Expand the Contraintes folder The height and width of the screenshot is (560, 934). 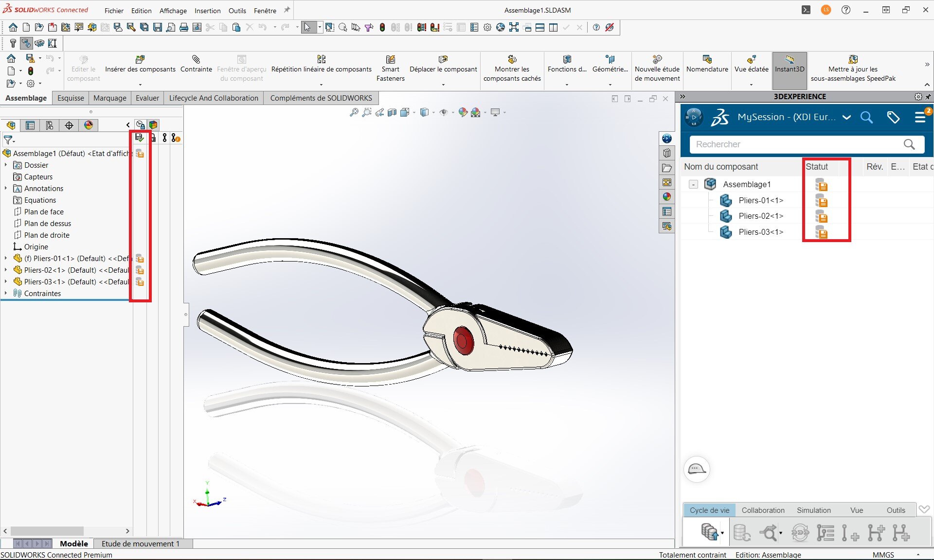[x=6, y=294]
